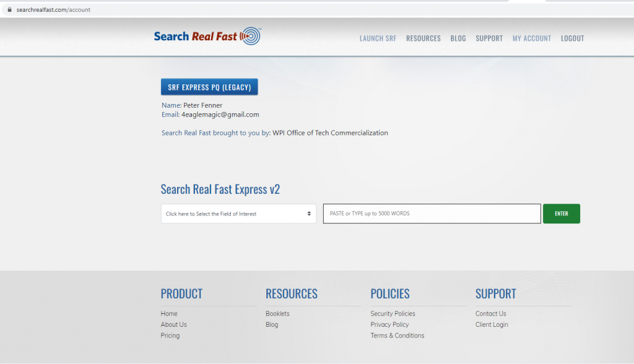Click the email 4eaglemagic@gmail.com text
634x364 pixels.
pyautogui.click(x=220, y=115)
